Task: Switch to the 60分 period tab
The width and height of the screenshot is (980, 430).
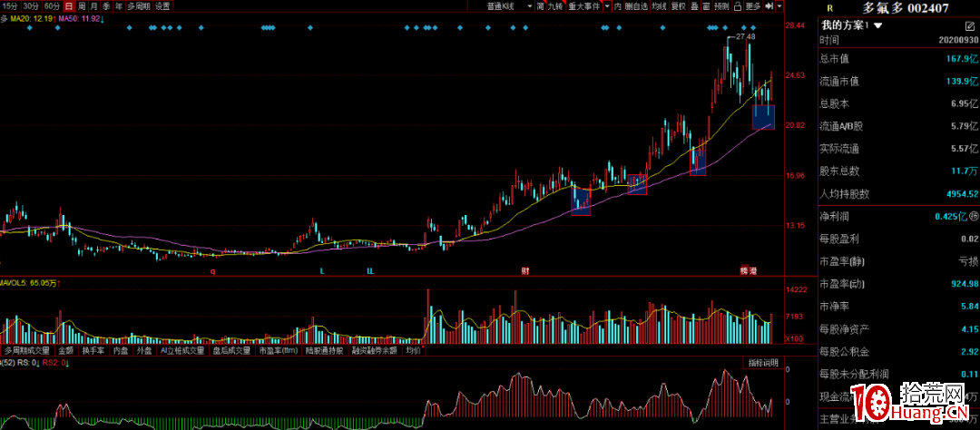Action: pyautogui.click(x=52, y=6)
